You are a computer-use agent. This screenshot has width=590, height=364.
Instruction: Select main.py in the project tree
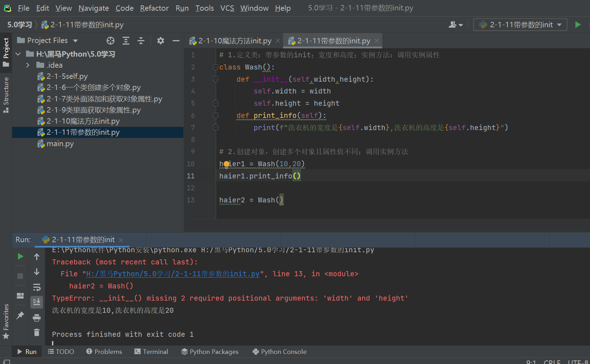click(x=60, y=144)
